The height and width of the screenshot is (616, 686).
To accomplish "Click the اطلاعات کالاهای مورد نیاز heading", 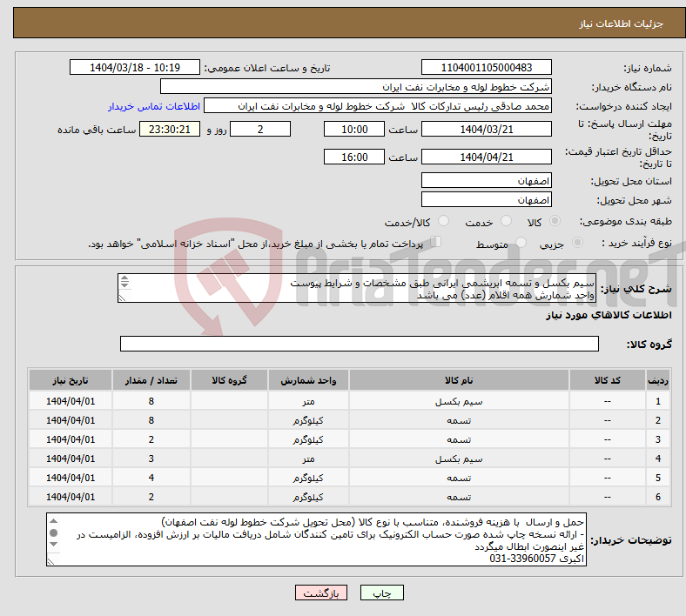I will [609, 315].
